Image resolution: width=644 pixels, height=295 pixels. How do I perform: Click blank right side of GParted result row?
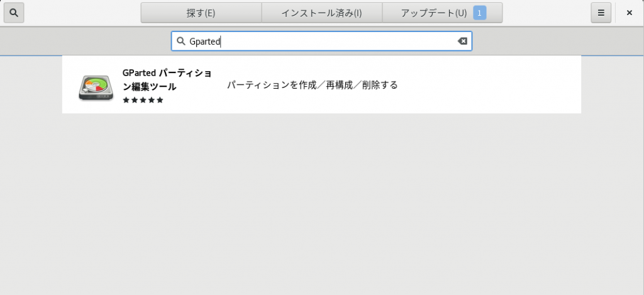[503, 85]
